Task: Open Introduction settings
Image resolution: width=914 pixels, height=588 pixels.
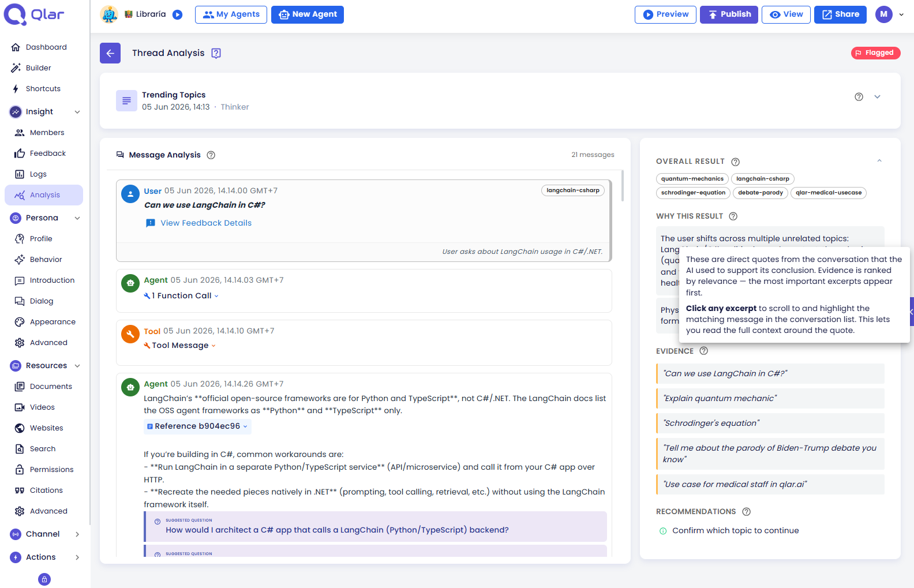Action: tap(44, 280)
